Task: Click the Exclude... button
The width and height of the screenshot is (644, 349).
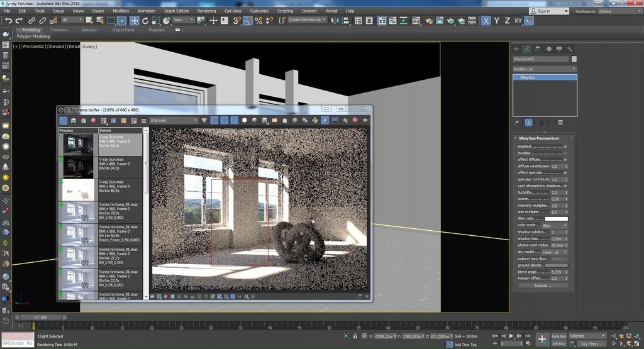Action: [543, 285]
